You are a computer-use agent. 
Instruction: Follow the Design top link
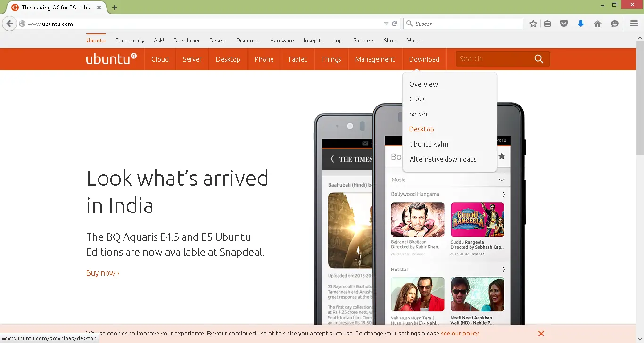click(218, 41)
